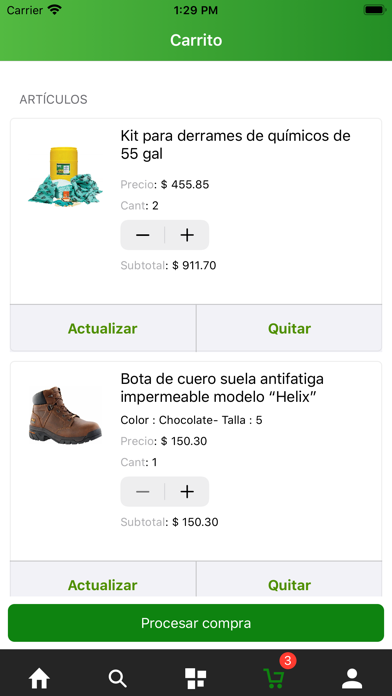Tap the search magnifier icon
The width and height of the screenshot is (392, 696).
click(x=118, y=679)
